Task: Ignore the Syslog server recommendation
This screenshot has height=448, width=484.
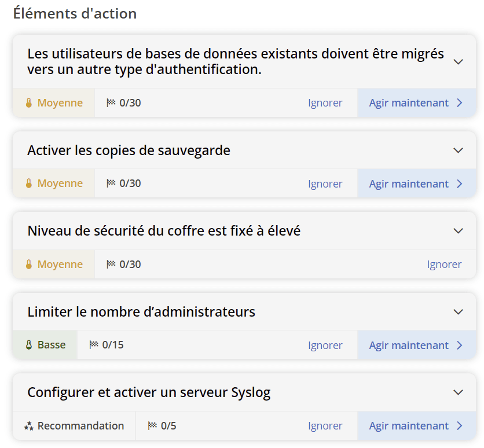Action: (325, 425)
